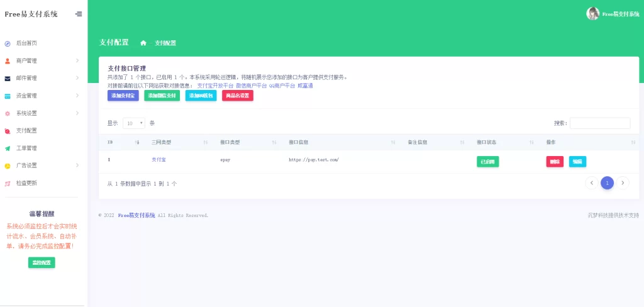Image resolution: width=644 pixels, height=307 pixels.
Task: Click 支付配置 breadcrumb link
Action: tap(165, 43)
